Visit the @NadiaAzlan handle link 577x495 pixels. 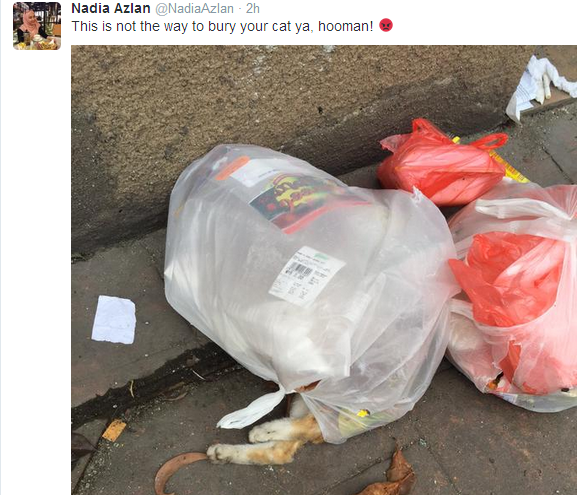tap(194, 8)
